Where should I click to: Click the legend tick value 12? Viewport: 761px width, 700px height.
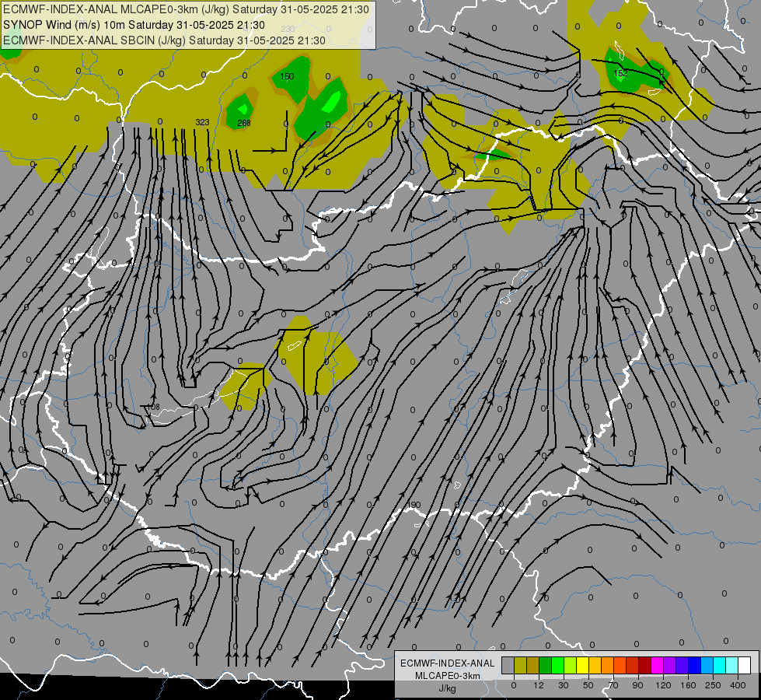click(539, 685)
